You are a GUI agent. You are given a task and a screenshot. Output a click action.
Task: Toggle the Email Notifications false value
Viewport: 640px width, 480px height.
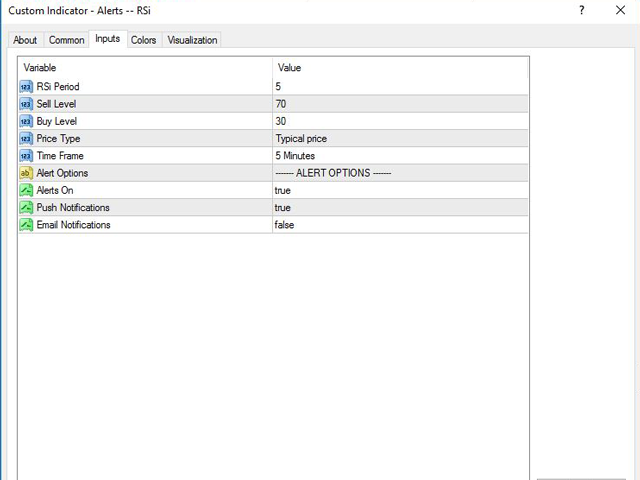284,225
